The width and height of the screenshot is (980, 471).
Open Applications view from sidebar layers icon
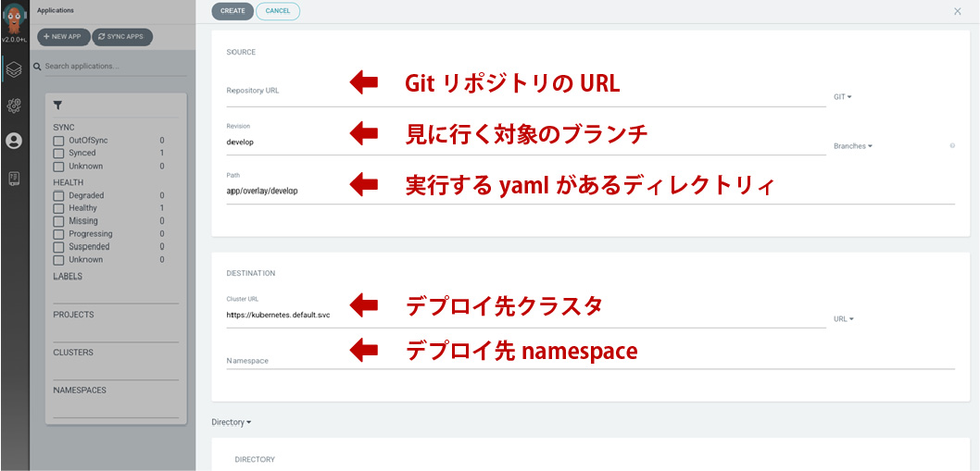14,69
